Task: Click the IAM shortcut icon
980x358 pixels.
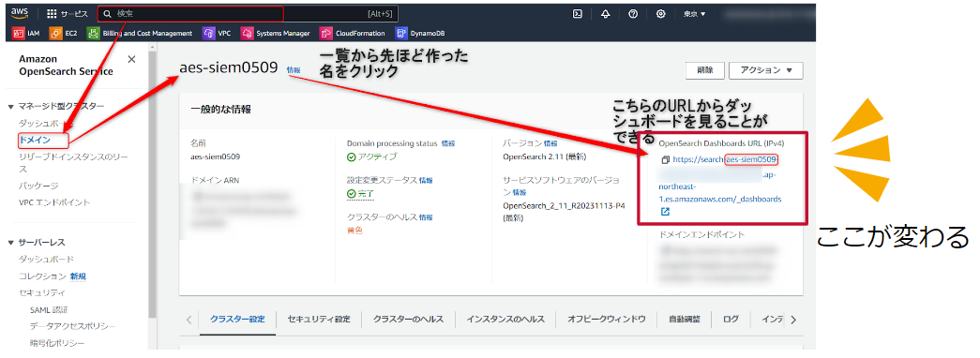Action: pyautogui.click(x=19, y=33)
